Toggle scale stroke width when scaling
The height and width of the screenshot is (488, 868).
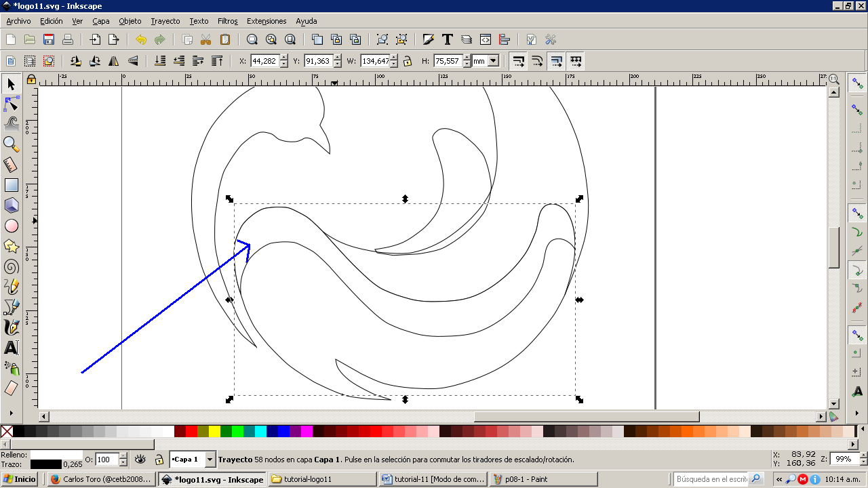[519, 61]
